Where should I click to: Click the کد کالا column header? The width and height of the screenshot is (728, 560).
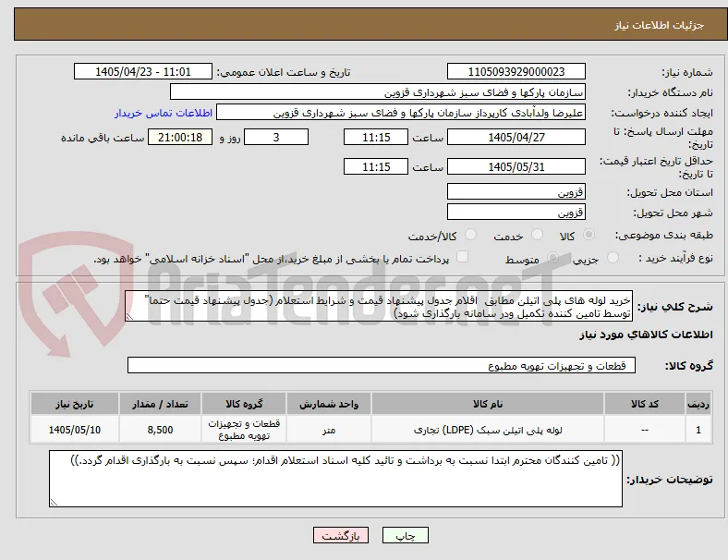(644, 404)
